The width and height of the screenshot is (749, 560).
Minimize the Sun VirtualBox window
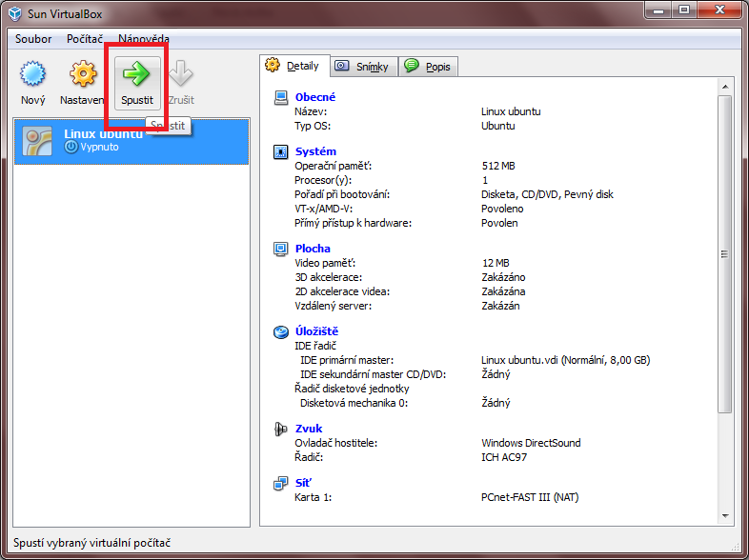coord(658,10)
